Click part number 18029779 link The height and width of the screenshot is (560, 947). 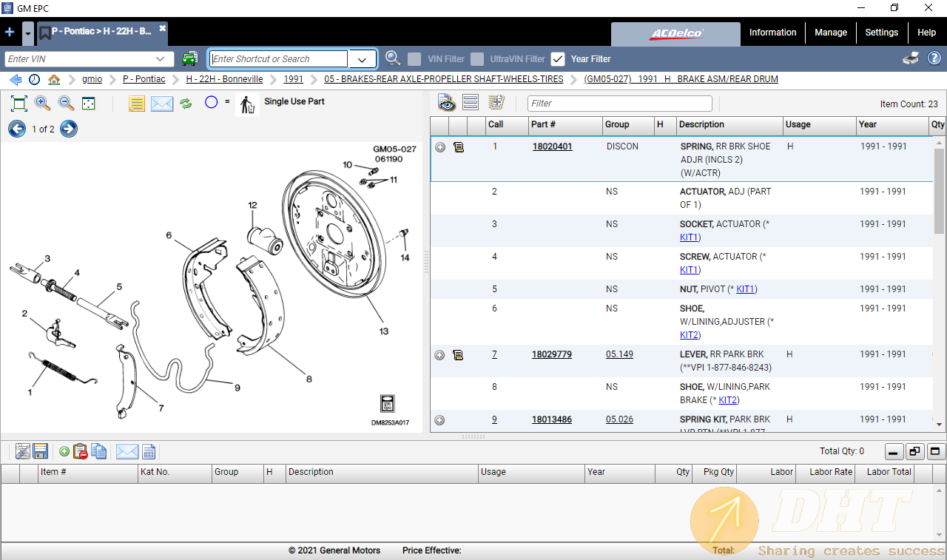pos(552,354)
